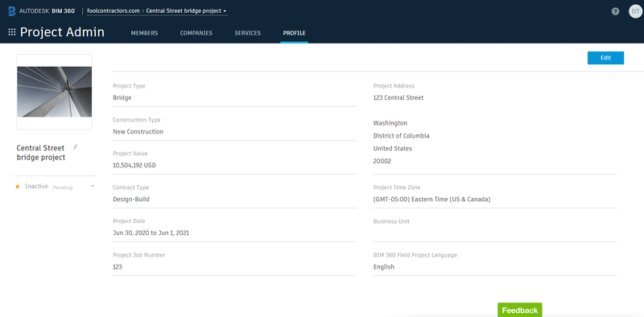
Task: Open the green Feedback button
Action: point(519,310)
